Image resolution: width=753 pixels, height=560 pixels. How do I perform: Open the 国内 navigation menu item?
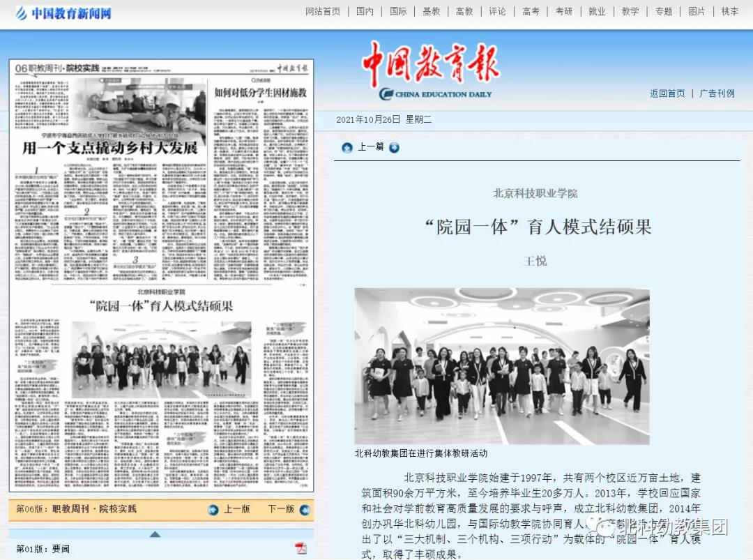[x=365, y=12]
